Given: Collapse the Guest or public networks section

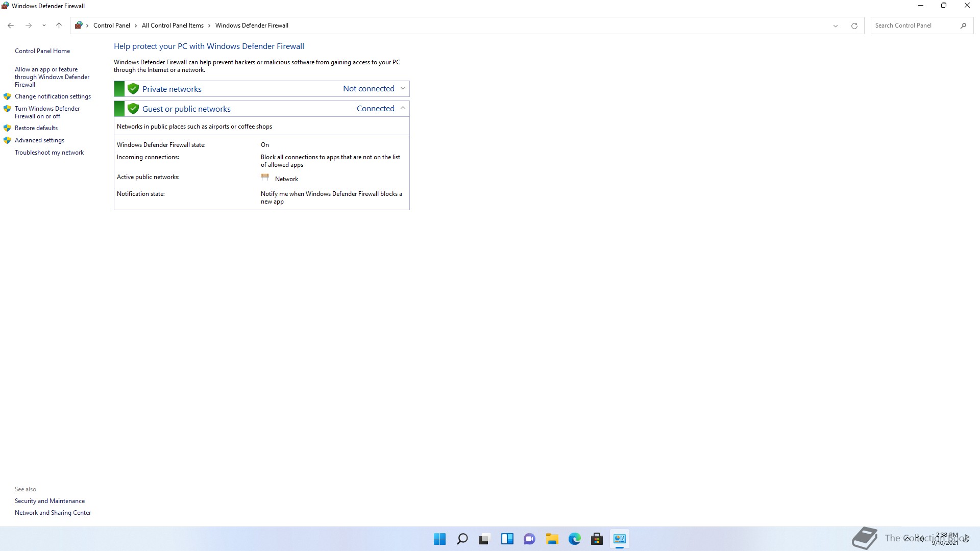Looking at the screenshot, I should coord(403,109).
